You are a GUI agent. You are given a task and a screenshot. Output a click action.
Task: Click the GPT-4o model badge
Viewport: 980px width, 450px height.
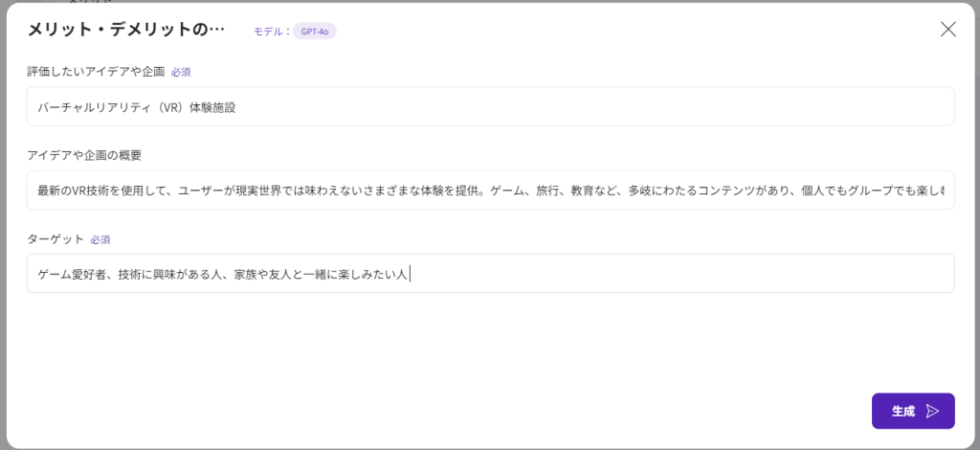click(315, 31)
